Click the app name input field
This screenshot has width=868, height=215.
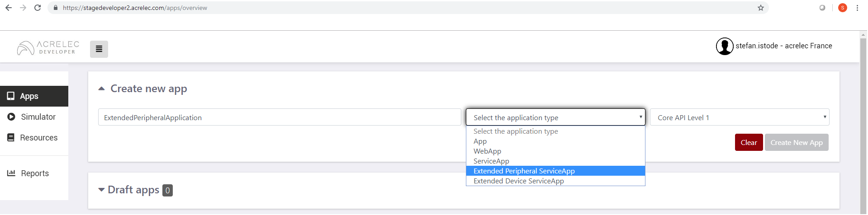(x=280, y=117)
